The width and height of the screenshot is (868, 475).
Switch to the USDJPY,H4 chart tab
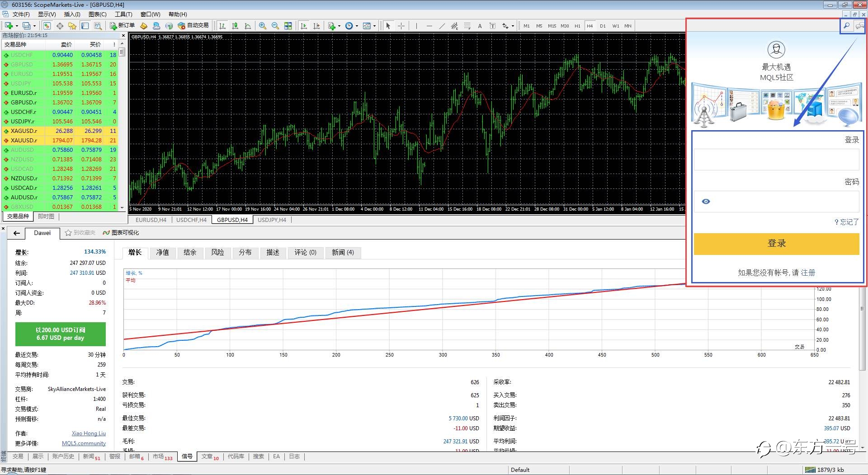[x=272, y=220]
